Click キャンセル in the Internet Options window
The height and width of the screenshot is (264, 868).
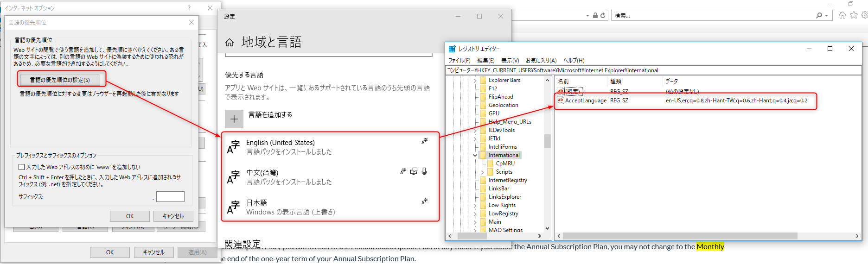(154, 252)
